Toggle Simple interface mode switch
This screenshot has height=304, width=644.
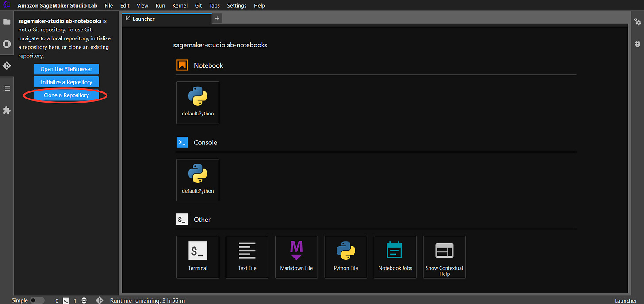tap(37, 300)
